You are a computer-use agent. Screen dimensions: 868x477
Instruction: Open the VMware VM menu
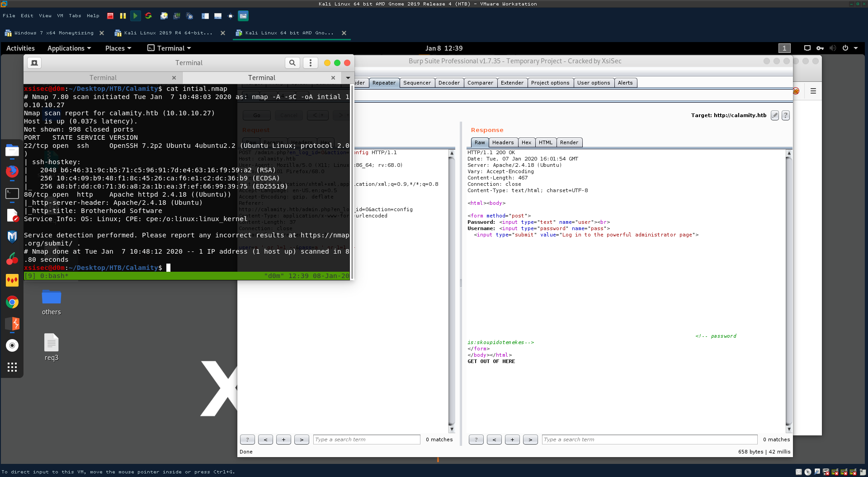coord(60,16)
